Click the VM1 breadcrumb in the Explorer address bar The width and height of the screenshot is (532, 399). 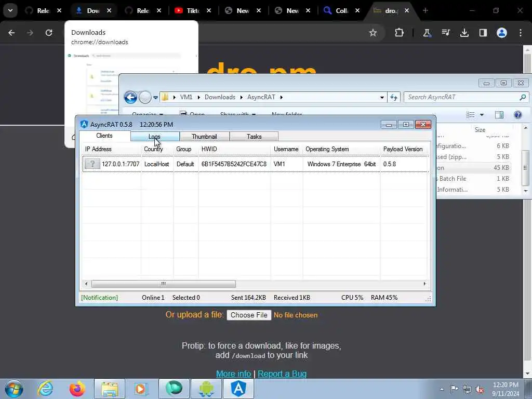(186, 97)
